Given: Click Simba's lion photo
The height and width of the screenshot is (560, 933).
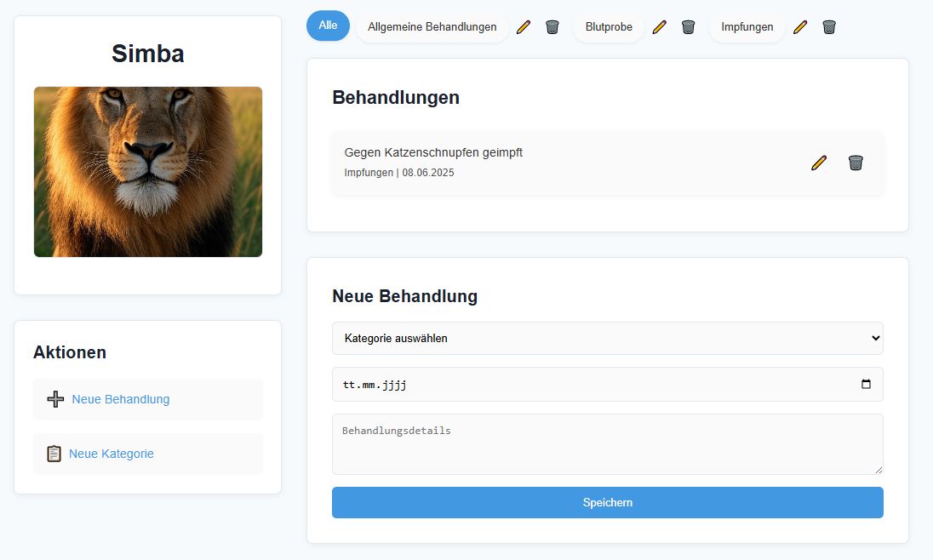Looking at the screenshot, I should click(x=148, y=172).
